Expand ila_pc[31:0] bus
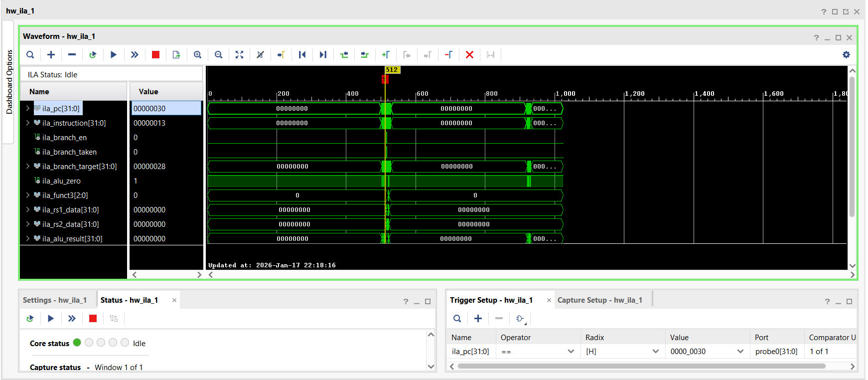 tap(28, 108)
